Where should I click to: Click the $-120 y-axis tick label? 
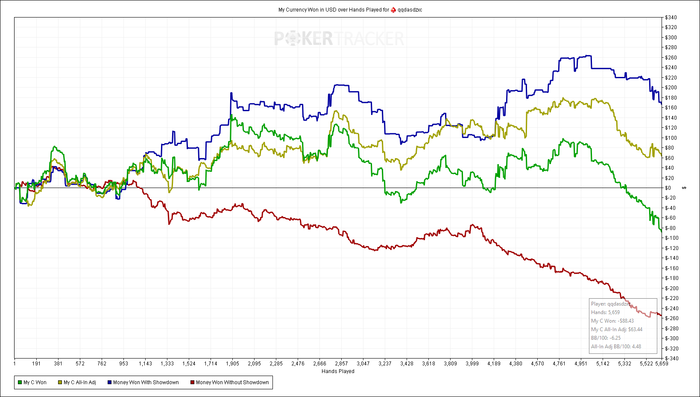tap(672, 248)
